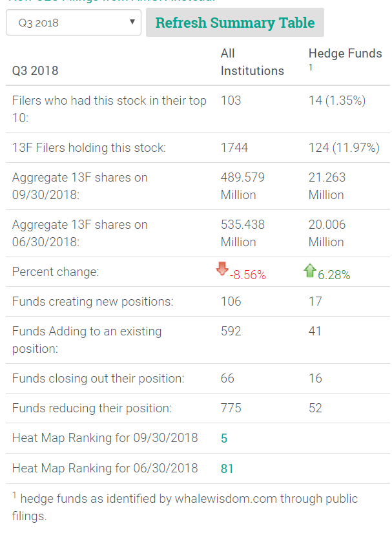Click the 6.28% hedge fund change
The image size is (392, 537).
pyautogui.click(x=334, y=275)
